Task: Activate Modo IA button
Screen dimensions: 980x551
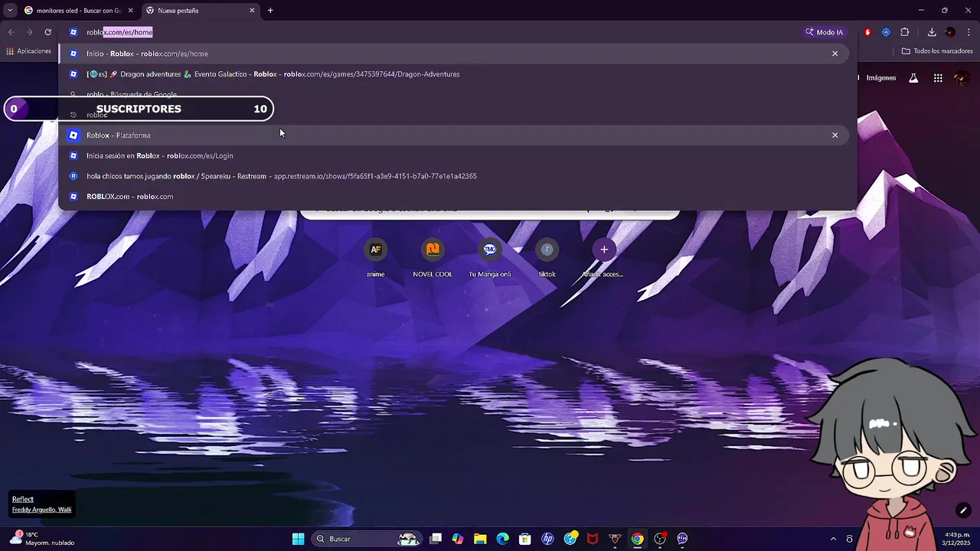Action: (824, 32)
